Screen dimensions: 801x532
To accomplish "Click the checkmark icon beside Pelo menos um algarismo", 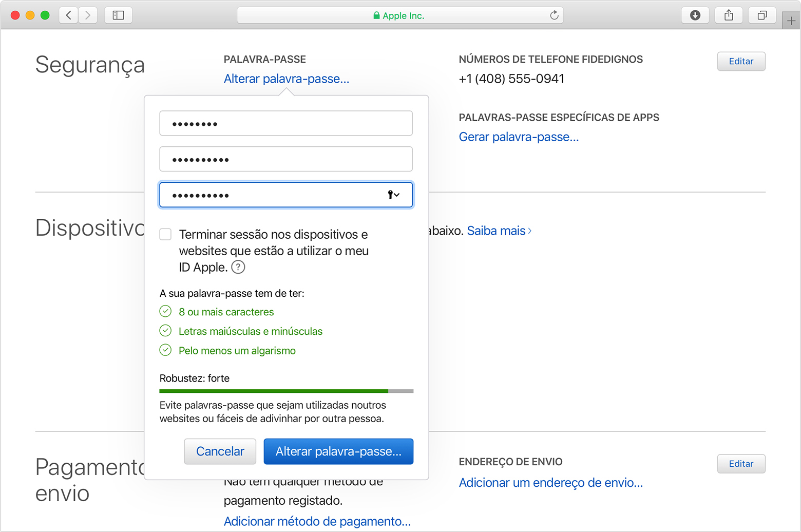I will pos(165,350).
